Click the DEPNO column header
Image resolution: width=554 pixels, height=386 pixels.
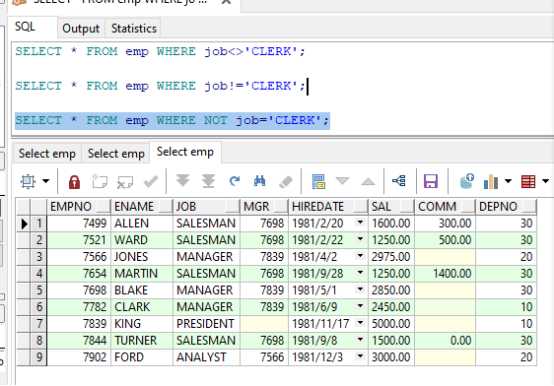[506, 207]
